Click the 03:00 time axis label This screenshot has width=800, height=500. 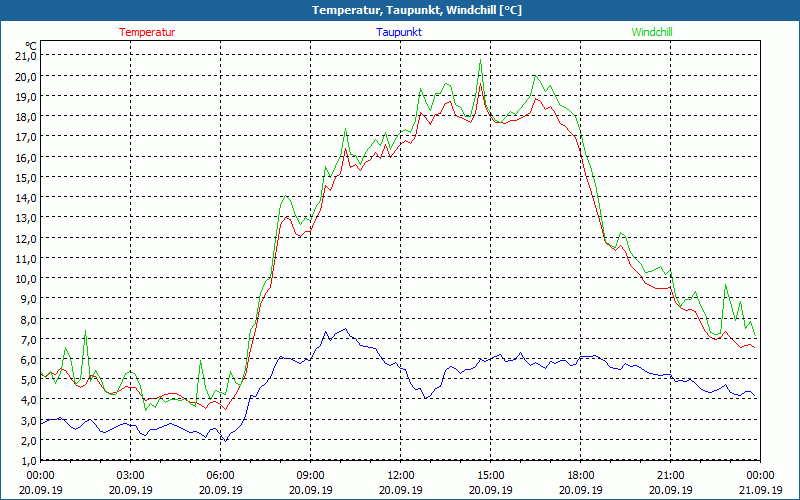click(x=131, y=476)
